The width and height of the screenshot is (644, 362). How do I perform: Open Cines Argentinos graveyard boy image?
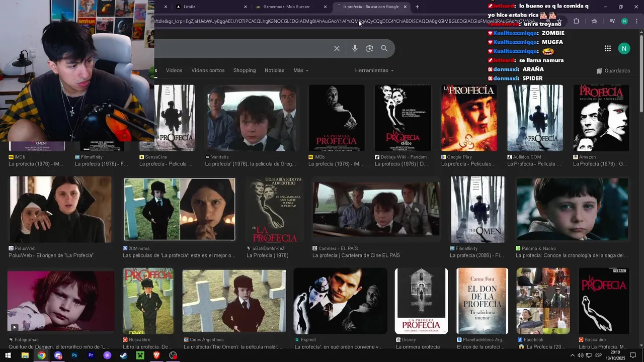234,301
